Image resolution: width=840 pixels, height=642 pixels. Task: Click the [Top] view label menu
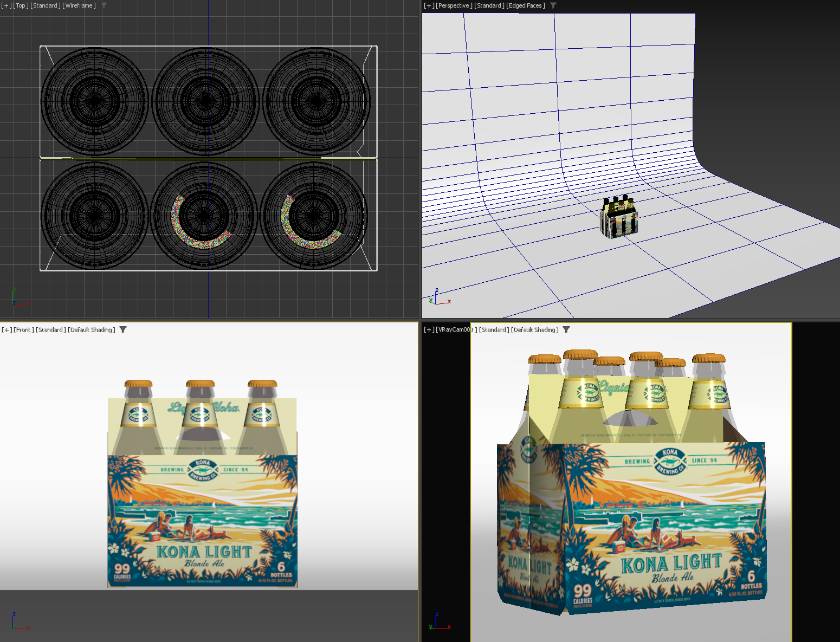point(21,5)
